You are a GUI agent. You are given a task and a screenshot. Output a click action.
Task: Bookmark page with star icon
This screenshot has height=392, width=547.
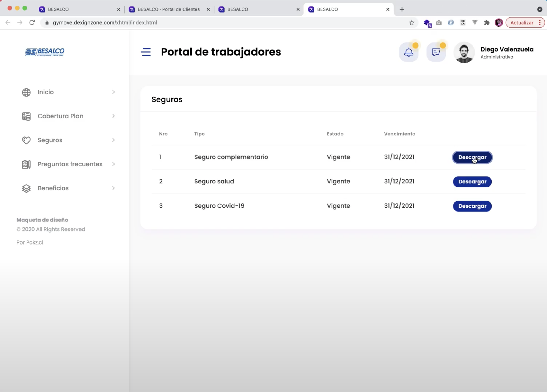(x=412, y=23)
